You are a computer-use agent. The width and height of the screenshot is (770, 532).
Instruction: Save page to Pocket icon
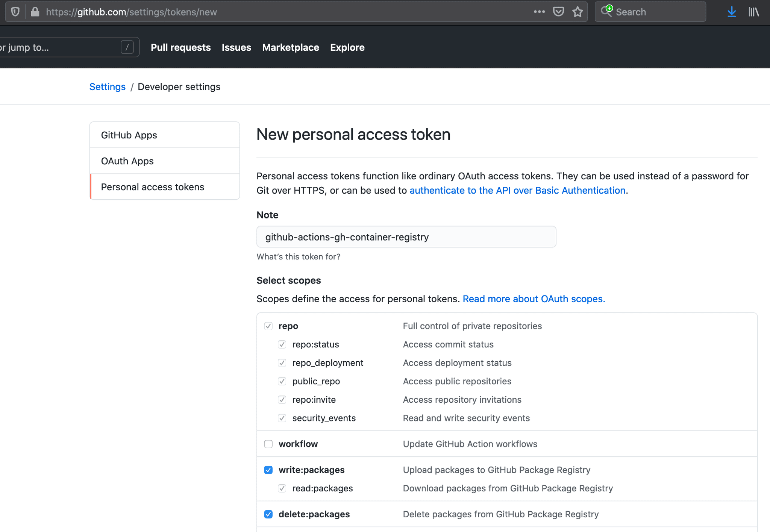click(558, 12)
